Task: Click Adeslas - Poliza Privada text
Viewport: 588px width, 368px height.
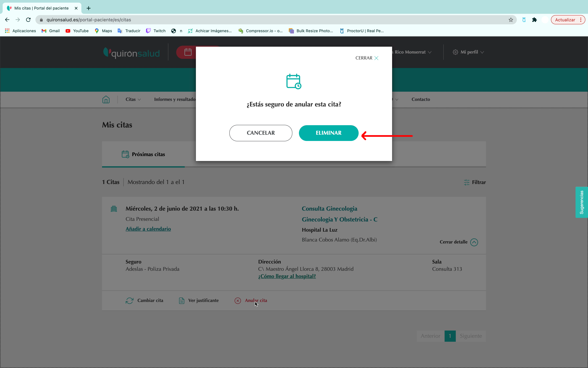Action: point(152,269)
